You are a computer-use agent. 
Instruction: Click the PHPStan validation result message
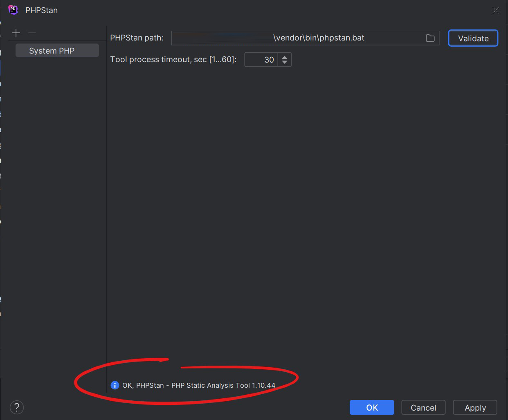(x=199, y=385)
